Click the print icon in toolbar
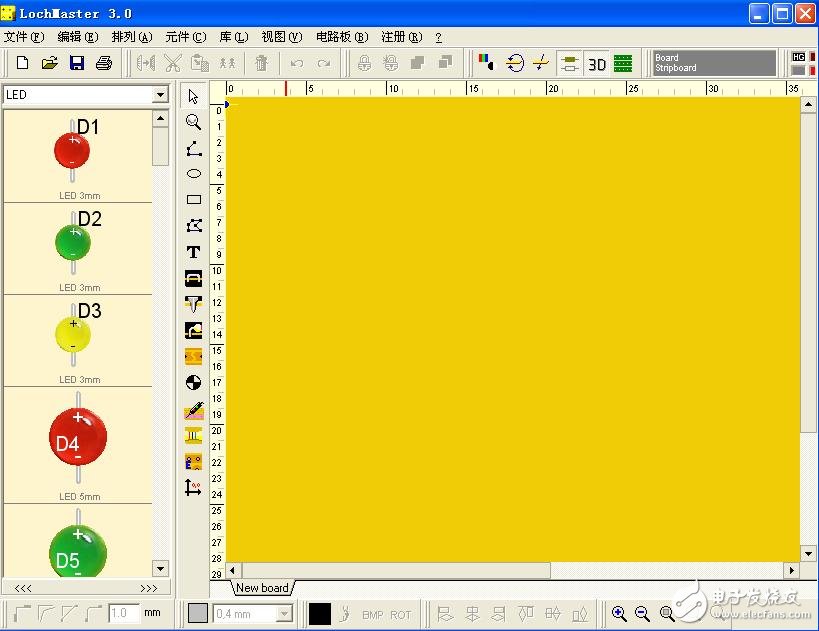This screenshot has height=631, width=819. (x=103, y=63)
